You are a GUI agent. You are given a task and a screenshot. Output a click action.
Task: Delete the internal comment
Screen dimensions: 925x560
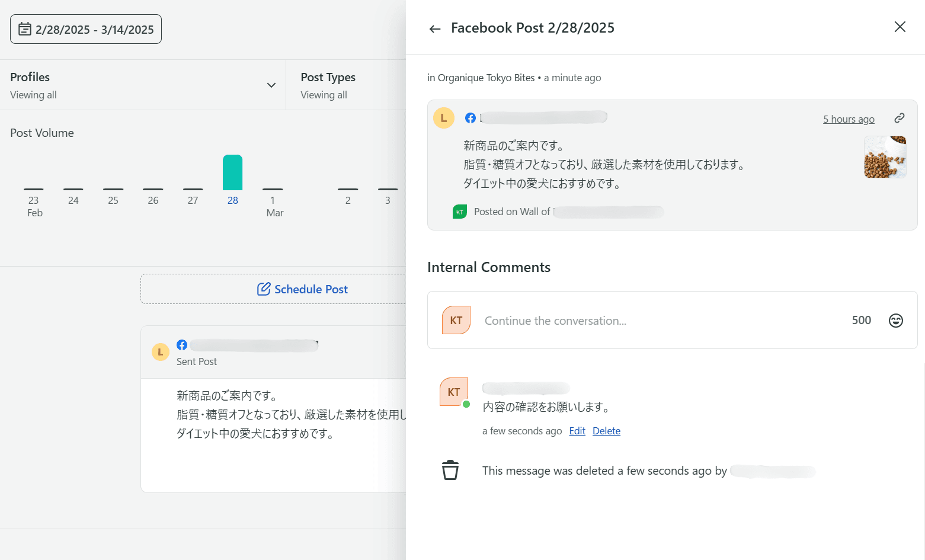click(606, 431)
